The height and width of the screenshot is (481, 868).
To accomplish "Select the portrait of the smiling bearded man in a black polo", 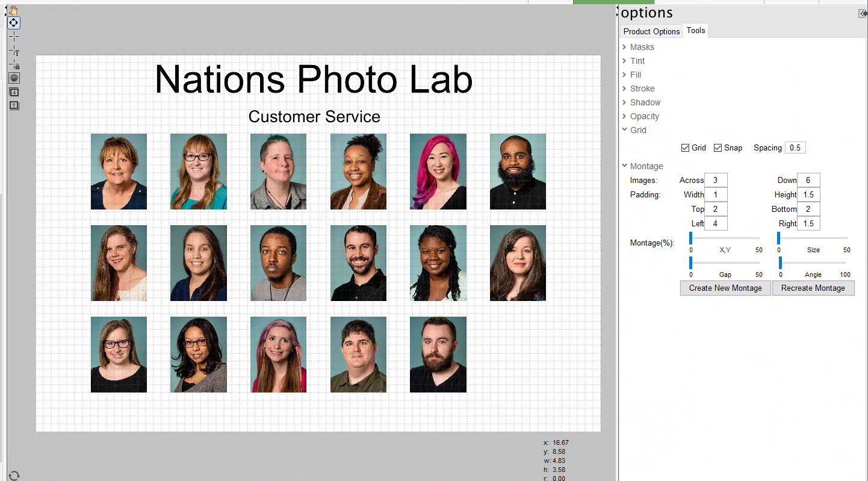I will click(358, 263).
